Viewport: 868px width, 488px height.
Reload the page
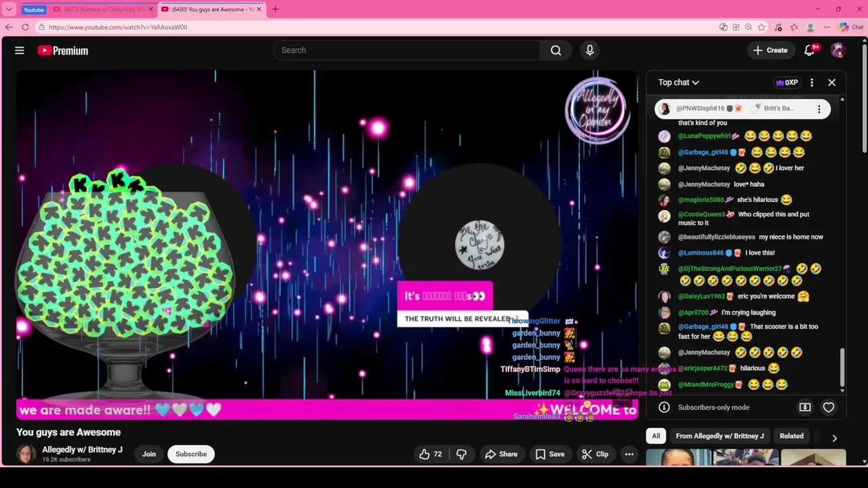25,27
